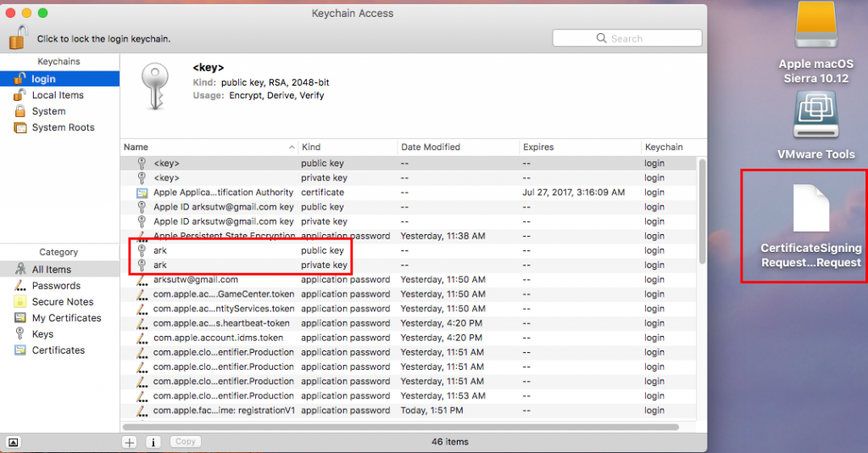Click the plus button to add item
Screen dimensions: 868x453
click(x=130, y=442)
